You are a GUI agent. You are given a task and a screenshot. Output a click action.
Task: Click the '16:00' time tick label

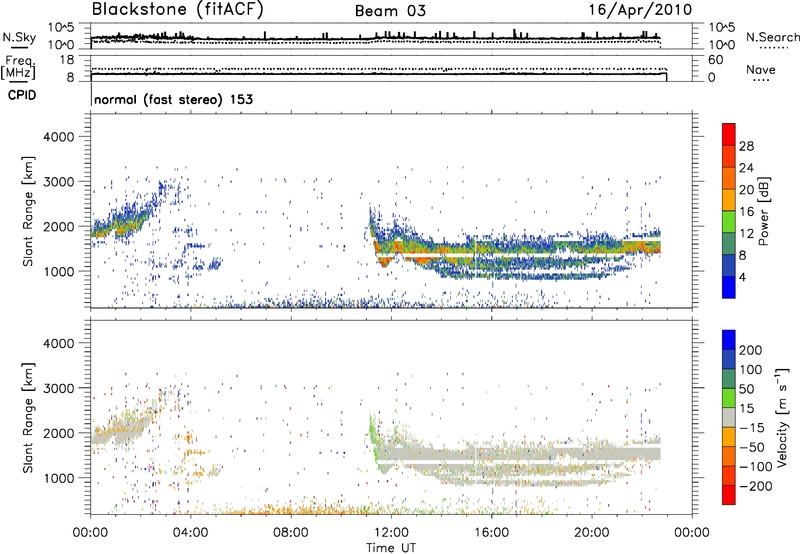491,533
